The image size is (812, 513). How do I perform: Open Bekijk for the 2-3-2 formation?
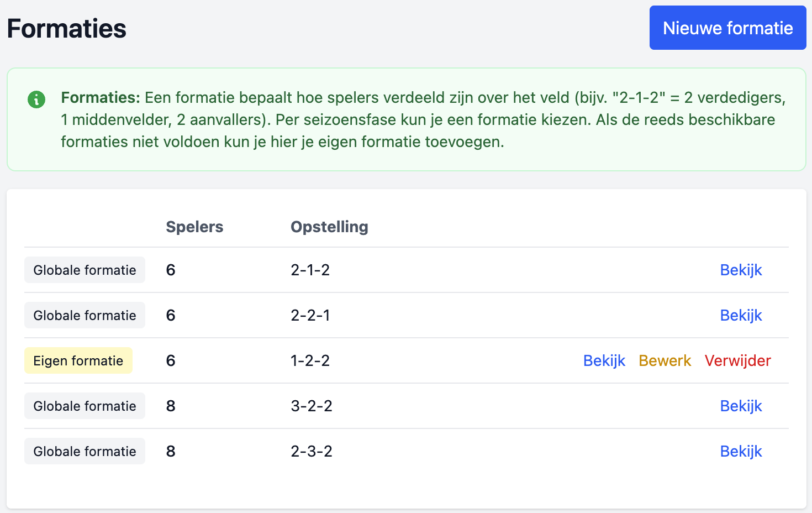741,451
